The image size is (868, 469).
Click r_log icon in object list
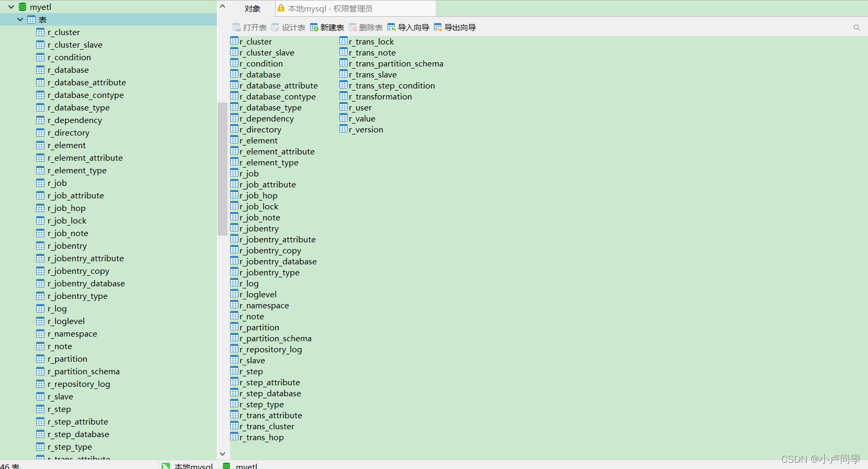234,283
